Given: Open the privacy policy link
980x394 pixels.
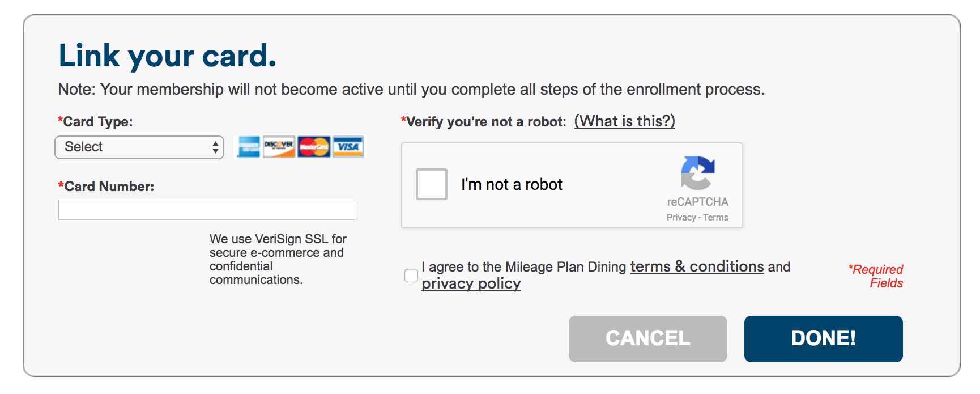Looking at the screenshot, I should tap(471, 283).
